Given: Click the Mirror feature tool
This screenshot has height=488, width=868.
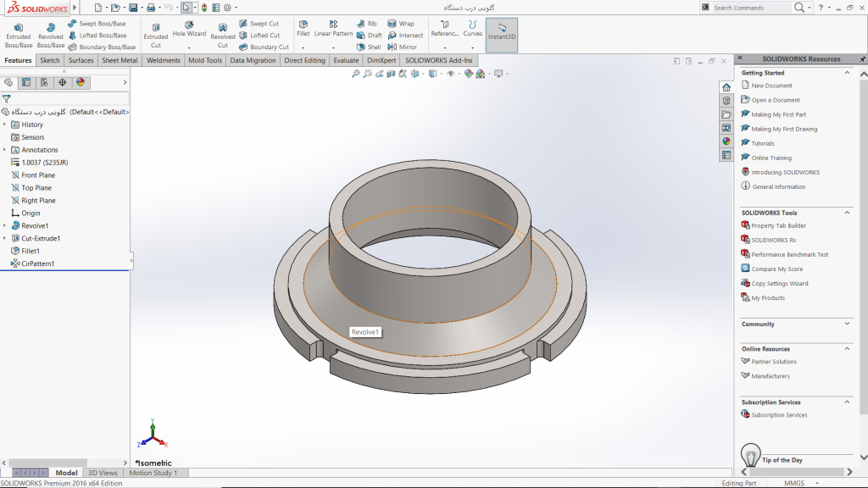Looking at the screenshot, I should click(402, 47).
